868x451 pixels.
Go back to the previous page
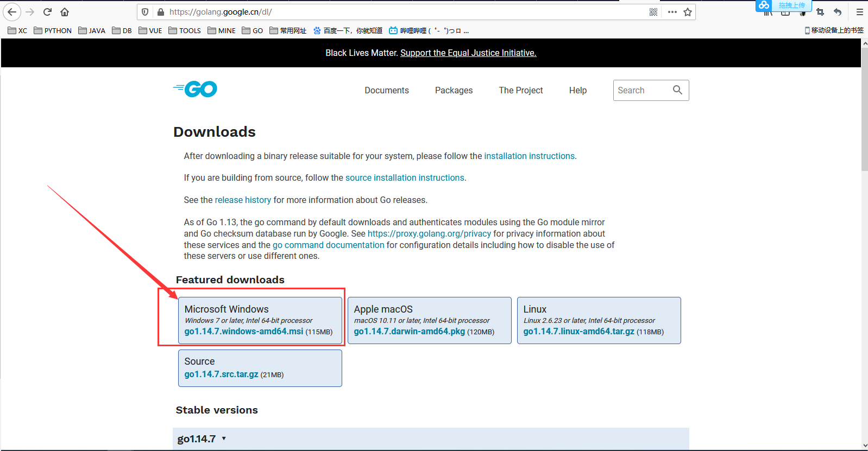point(12,12)
